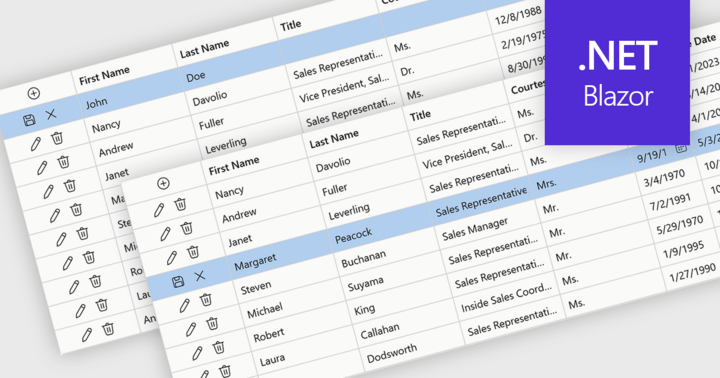
Task: Delete Nancy's row in the front grid
Action: pos(180,204)
